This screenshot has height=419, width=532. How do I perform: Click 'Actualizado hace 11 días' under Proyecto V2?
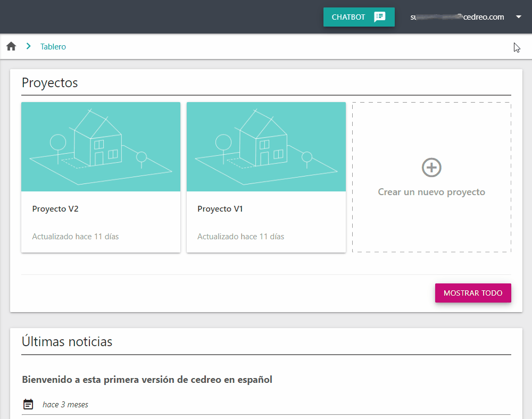(x=76, y=237)
